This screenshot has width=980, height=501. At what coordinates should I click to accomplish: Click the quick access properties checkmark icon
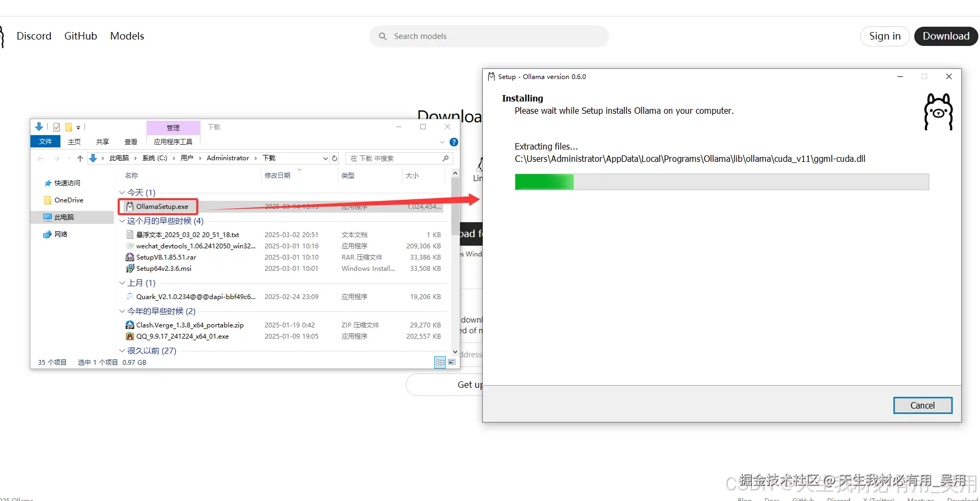[57, 127]
